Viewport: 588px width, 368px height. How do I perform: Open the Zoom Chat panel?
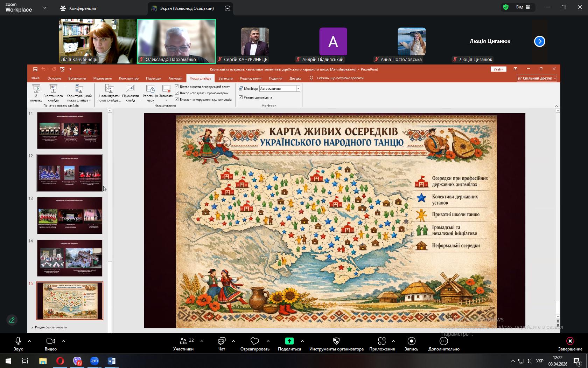tap(222, 341)
